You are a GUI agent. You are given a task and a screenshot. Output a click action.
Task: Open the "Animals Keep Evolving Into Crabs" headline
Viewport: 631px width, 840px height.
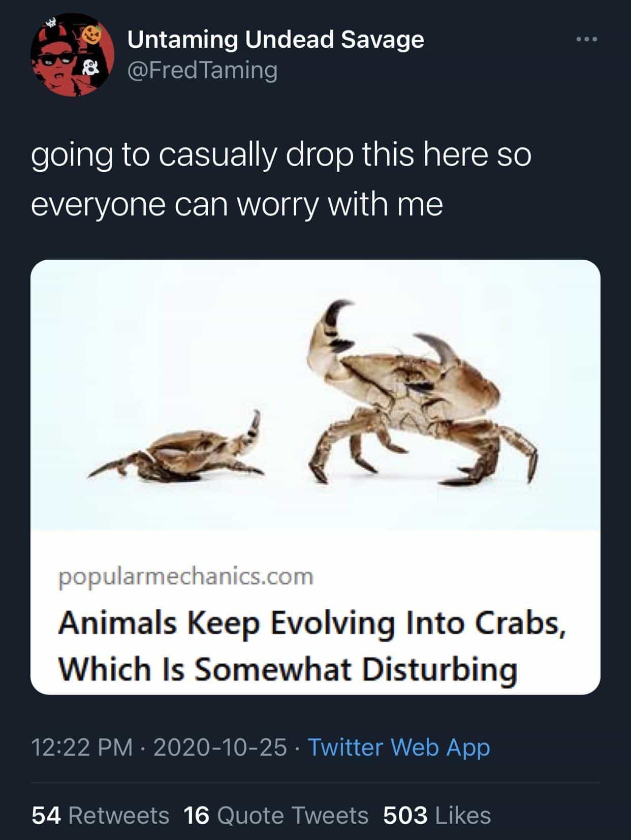tap(312, 624)
